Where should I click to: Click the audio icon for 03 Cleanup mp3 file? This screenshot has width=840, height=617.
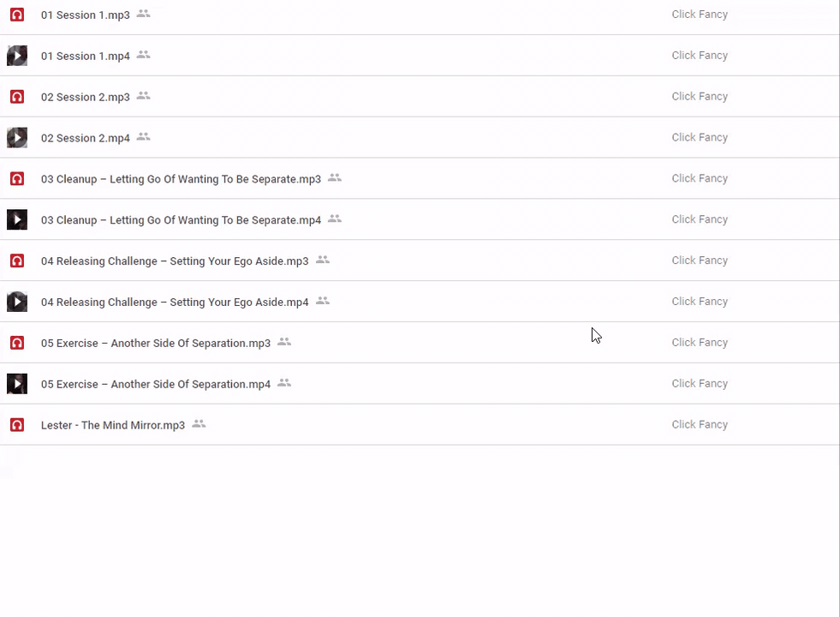(x=17, y=179)
